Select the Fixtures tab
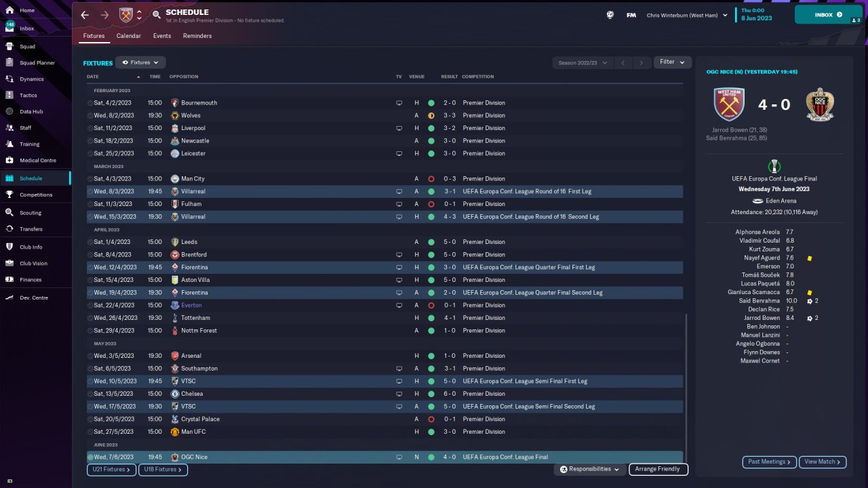This screenshot has width=868, height=488. point(94,36)
